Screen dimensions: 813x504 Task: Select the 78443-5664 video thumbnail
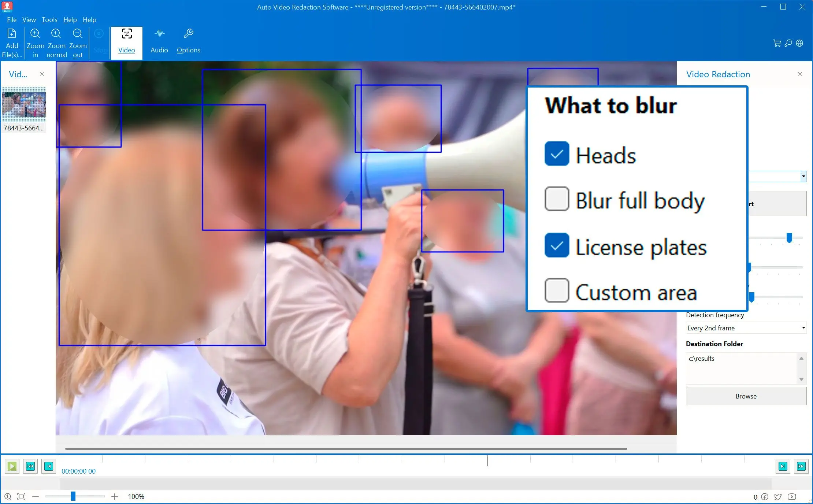tap(24, 105)
